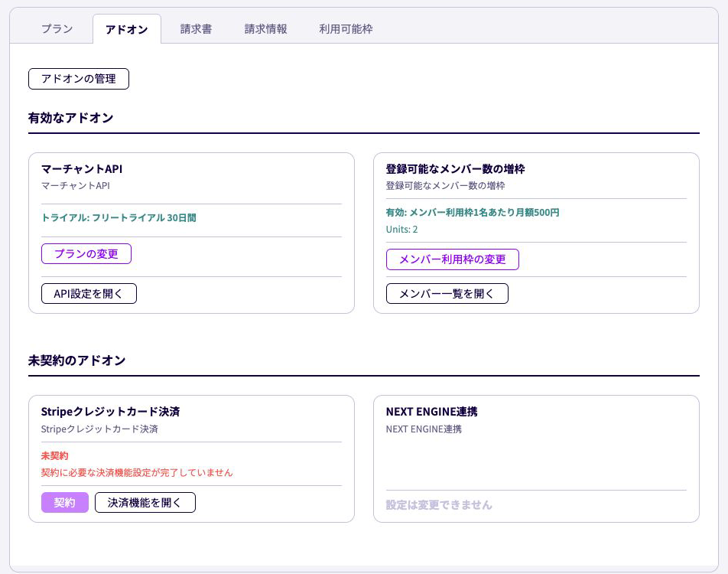The width and height of the screenshot is (728, 574).
Task: Click the bold NEXT ENGINE連携 title
Action: [x=431, y=411]
